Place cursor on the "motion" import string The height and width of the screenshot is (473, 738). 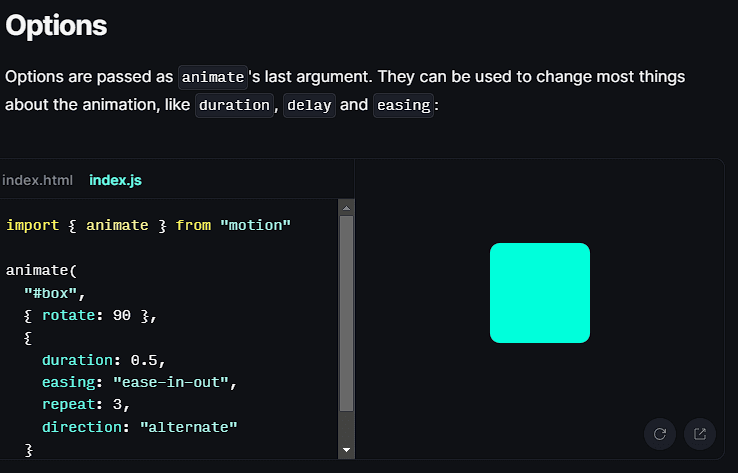255,225
